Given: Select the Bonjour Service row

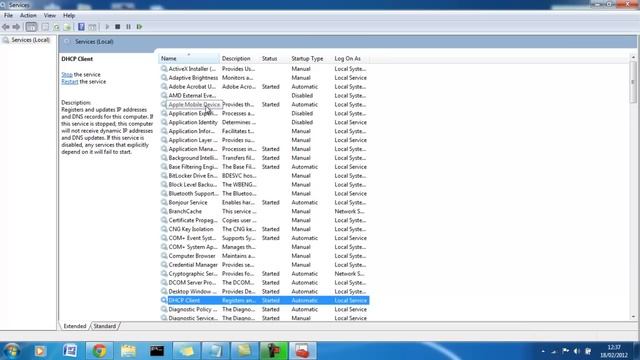Looking at the screenshot, I should [x=264, y=203].
